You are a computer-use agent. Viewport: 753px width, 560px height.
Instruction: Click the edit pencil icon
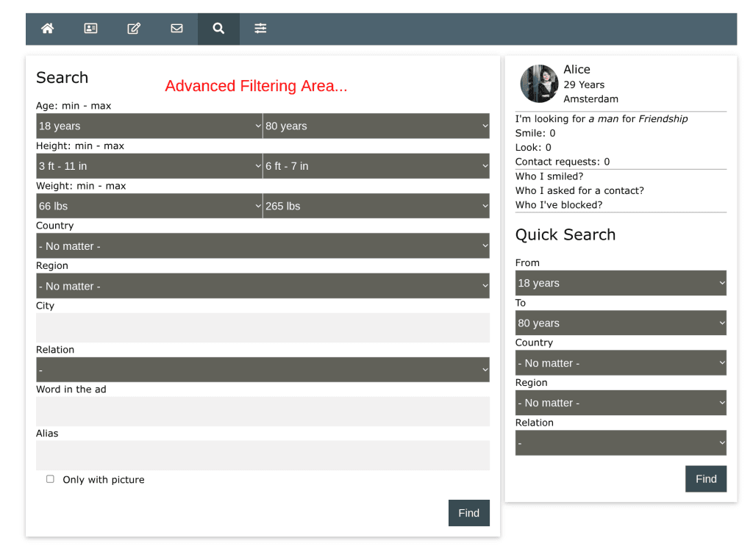134,29
